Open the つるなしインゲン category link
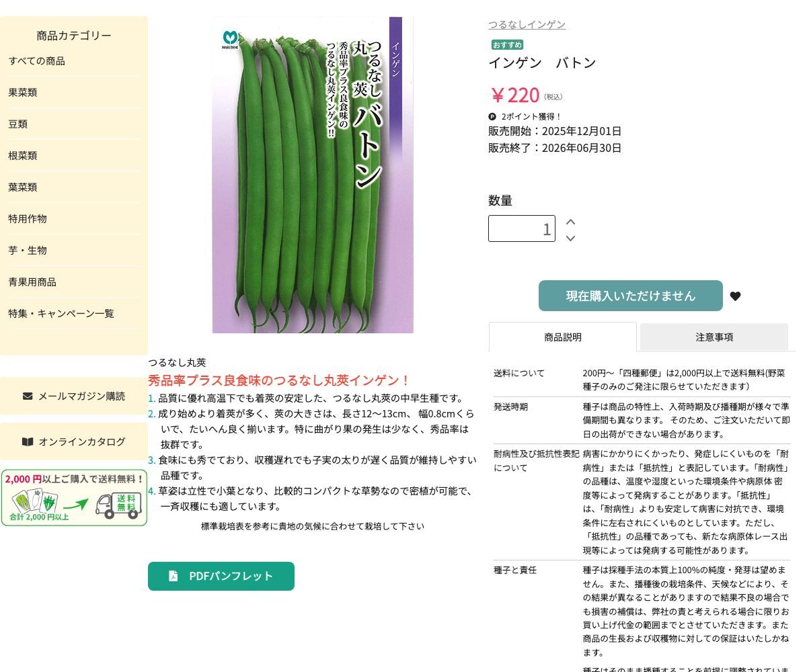This screenshot has height=672, width=807. [x=527, y=24]
